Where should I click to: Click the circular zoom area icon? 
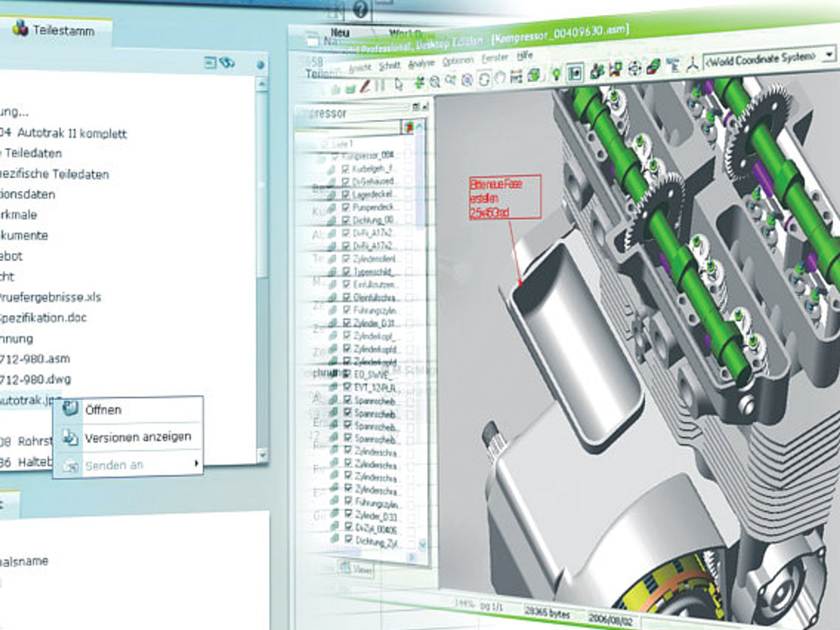point(467,80)
